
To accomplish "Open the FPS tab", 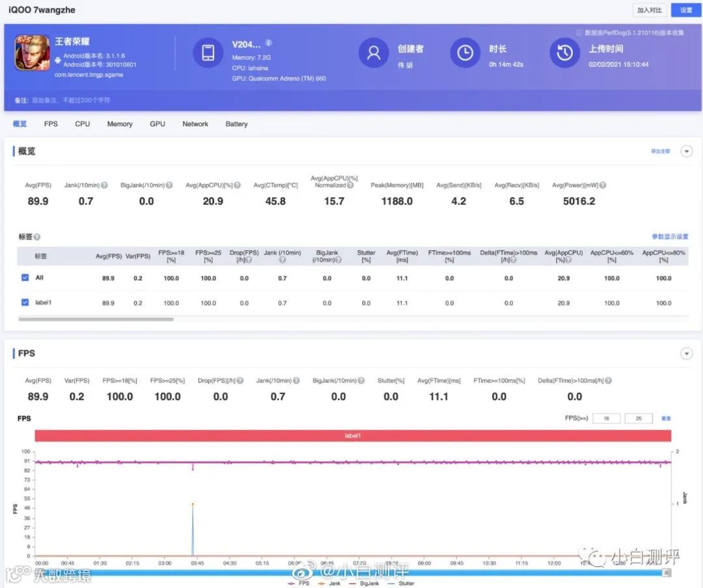I will pos(51,124).
